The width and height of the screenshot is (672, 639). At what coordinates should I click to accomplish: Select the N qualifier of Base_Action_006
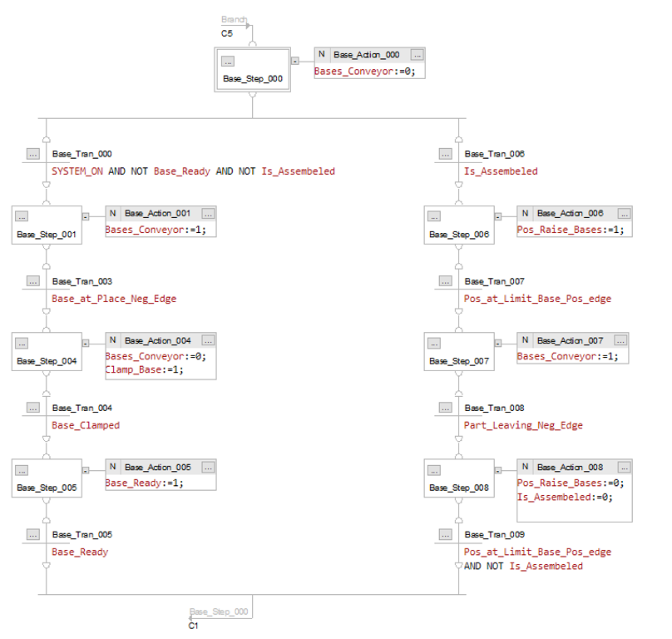525,213
